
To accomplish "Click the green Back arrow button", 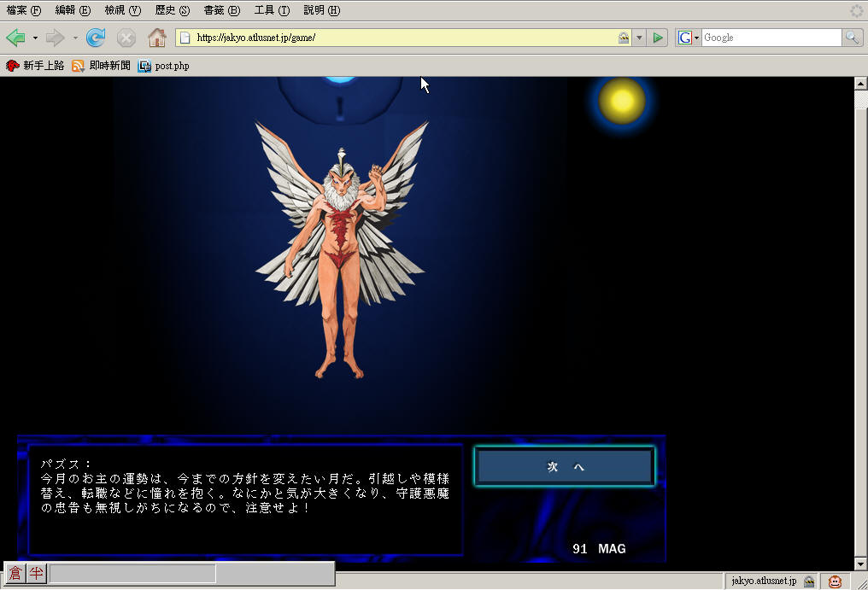I will click(15, 38).
